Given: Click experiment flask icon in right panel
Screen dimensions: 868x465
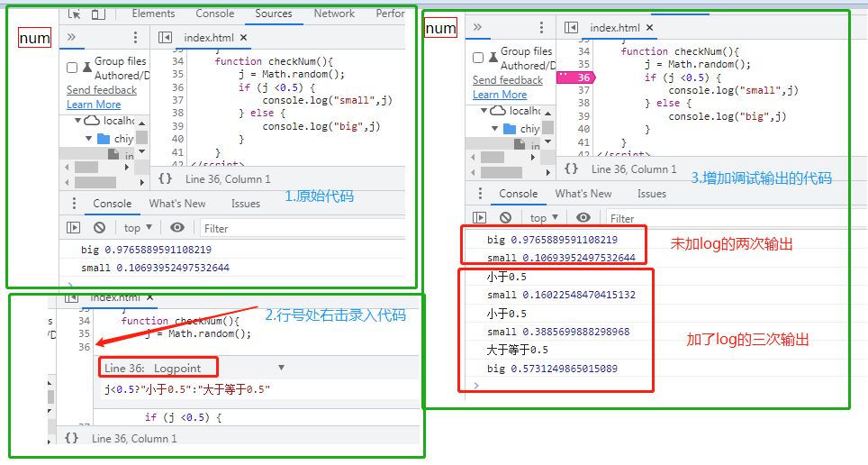Looking at the screenshot, I should coord(493,58).
